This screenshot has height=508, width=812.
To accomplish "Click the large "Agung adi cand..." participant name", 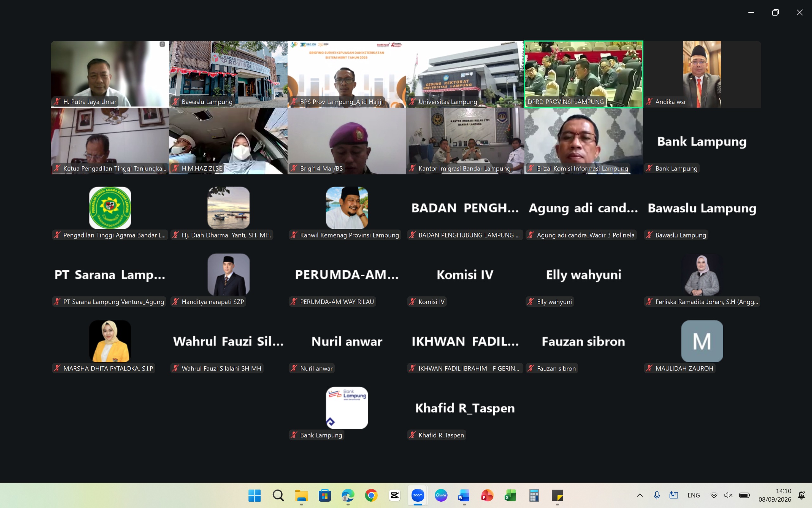I will coord(584,208).
